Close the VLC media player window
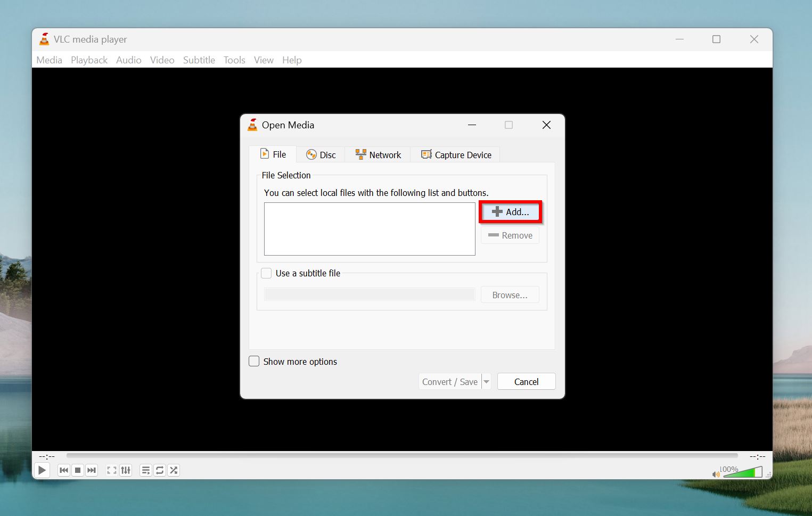The image size is (812, 516). point(754,39)
